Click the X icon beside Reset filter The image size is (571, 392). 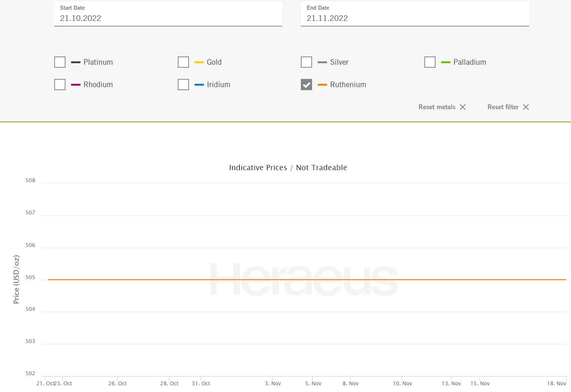(526, 107)
